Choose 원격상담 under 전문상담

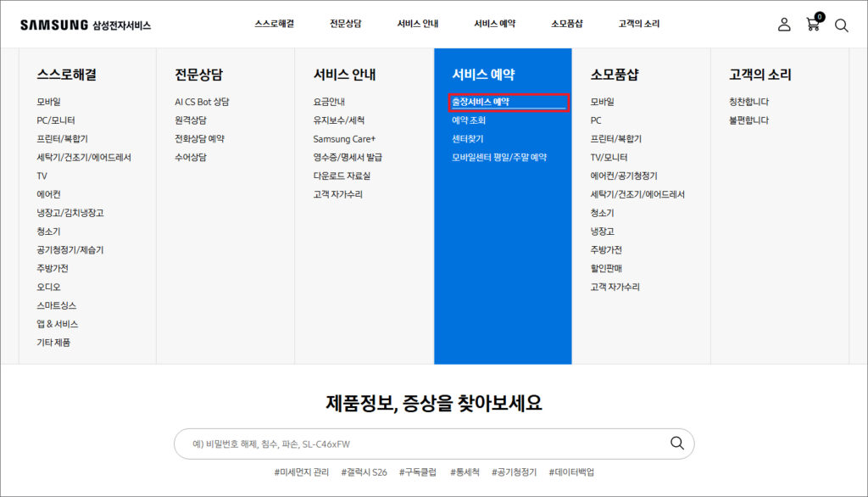(191, 120)
